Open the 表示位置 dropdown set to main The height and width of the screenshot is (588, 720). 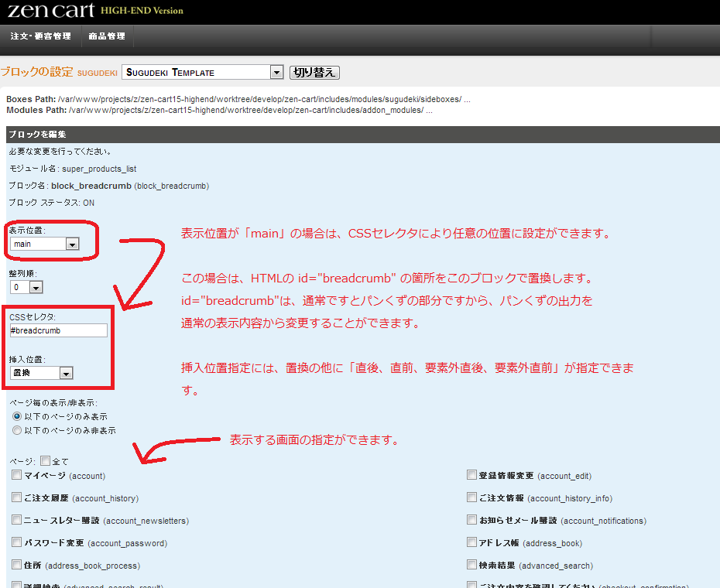point(46,244)
